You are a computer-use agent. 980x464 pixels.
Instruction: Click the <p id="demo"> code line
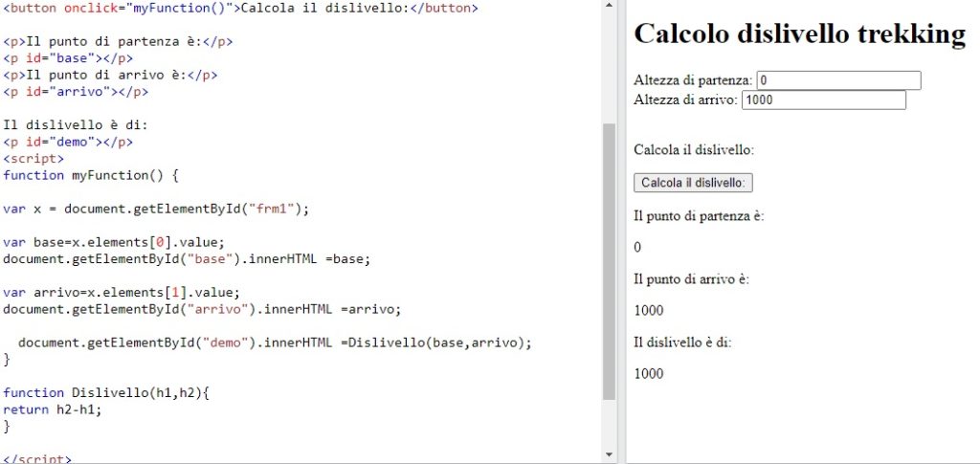click(x=68, y=142)
